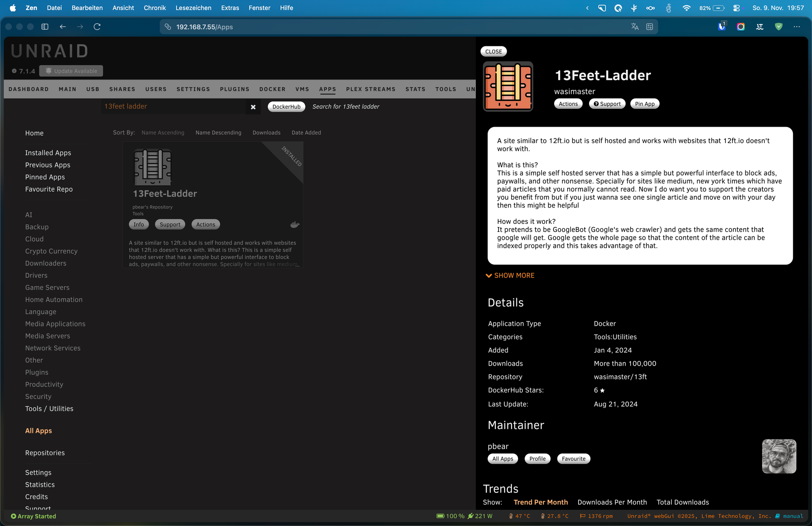The image size is (812, 526).
Task: Clear the search with the X icon
Action: click(253, 107)
